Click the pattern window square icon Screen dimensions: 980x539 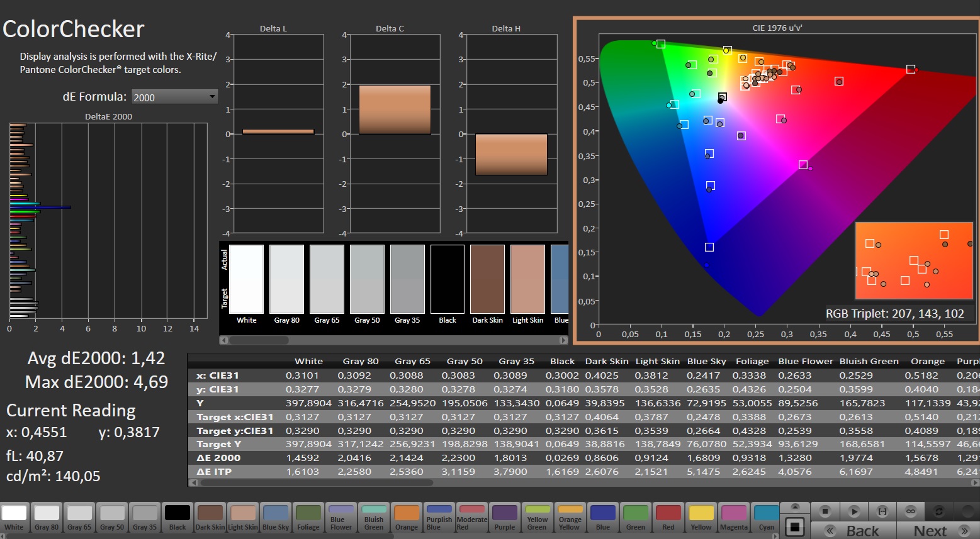point(795,527)
